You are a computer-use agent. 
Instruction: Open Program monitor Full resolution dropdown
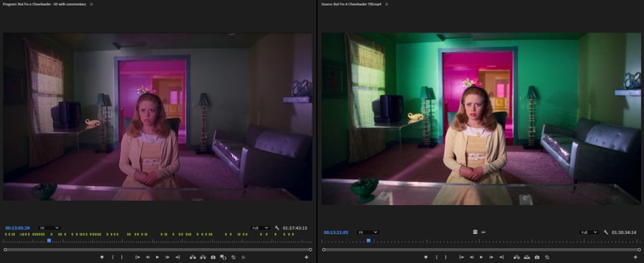click(x=260, y=228)
